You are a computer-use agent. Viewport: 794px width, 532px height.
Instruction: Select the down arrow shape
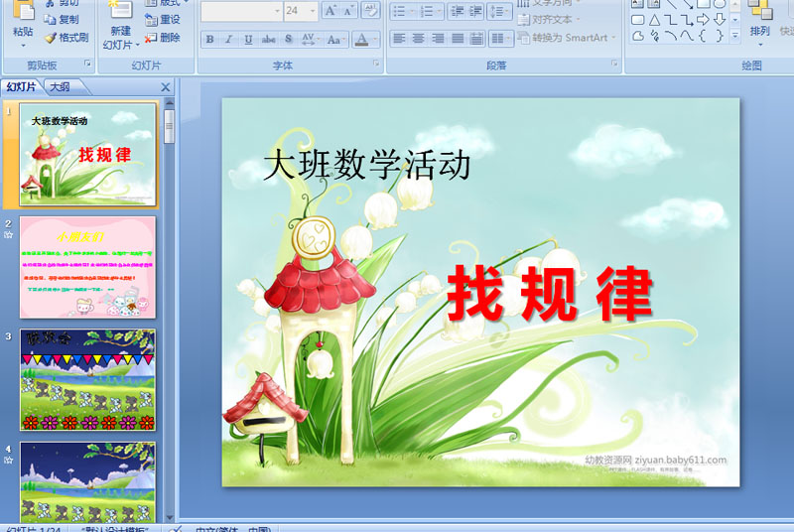point(719,20)
